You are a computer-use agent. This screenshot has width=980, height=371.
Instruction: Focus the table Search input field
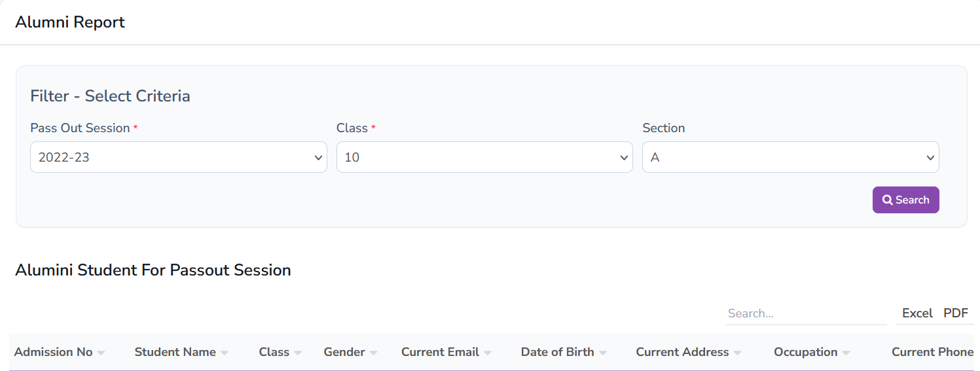(805, 313)
